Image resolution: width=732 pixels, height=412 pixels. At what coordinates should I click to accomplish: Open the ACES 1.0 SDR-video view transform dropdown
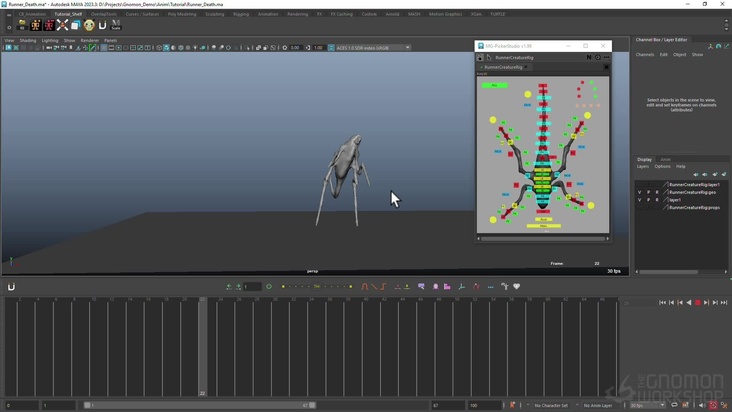pos(370,47)
